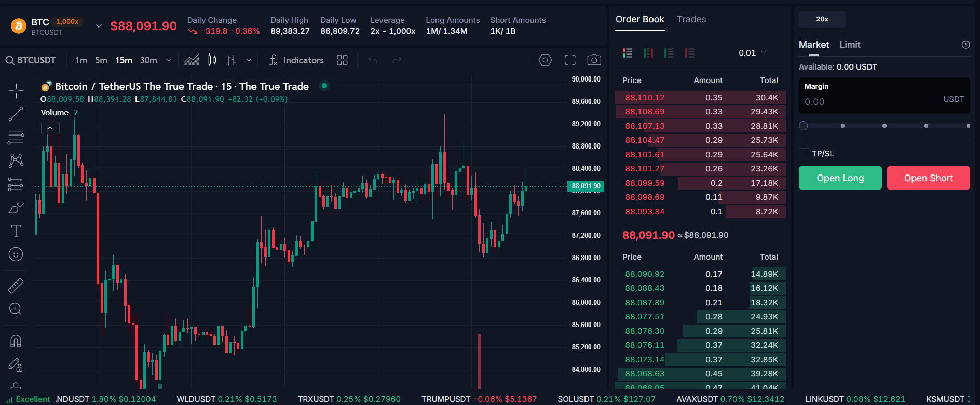Collapse the indicator legend chevron

(x=50, y=128)
